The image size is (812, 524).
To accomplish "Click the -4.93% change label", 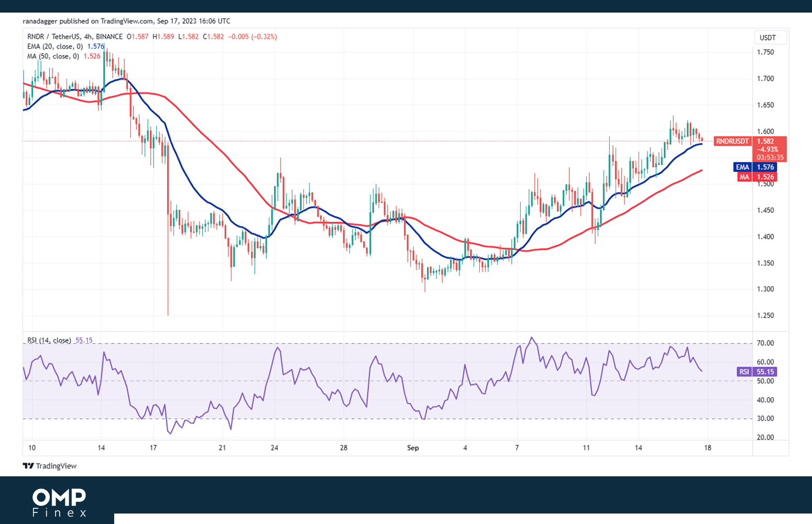I will [x=767, y=150].
